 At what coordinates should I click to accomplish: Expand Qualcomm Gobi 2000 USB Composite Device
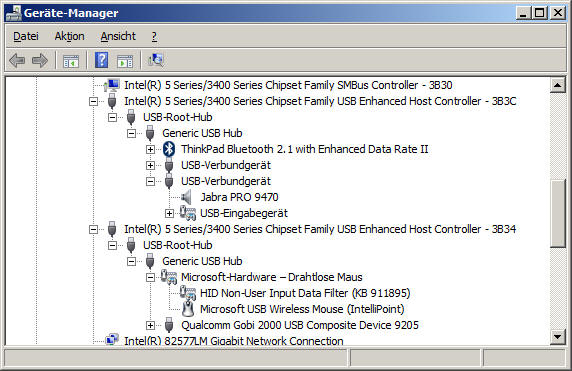(x=150, y=325)
